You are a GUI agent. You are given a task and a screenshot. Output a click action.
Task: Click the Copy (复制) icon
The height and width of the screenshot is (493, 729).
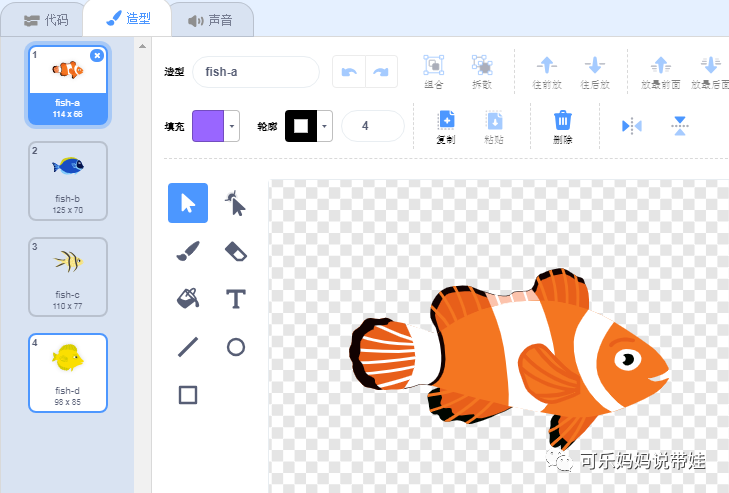(x=446, y=127)
